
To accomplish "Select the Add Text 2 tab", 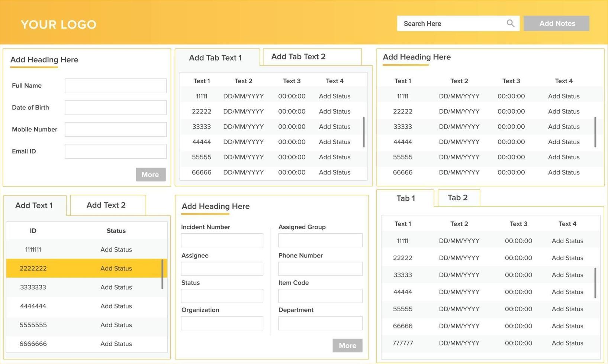I will [107, 205].
